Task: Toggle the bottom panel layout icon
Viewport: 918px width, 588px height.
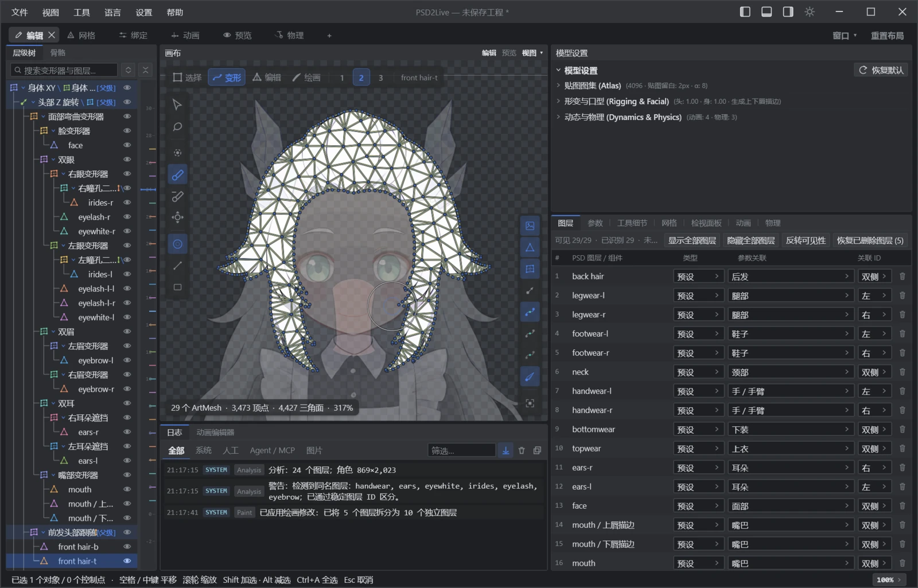Action: 767,12
